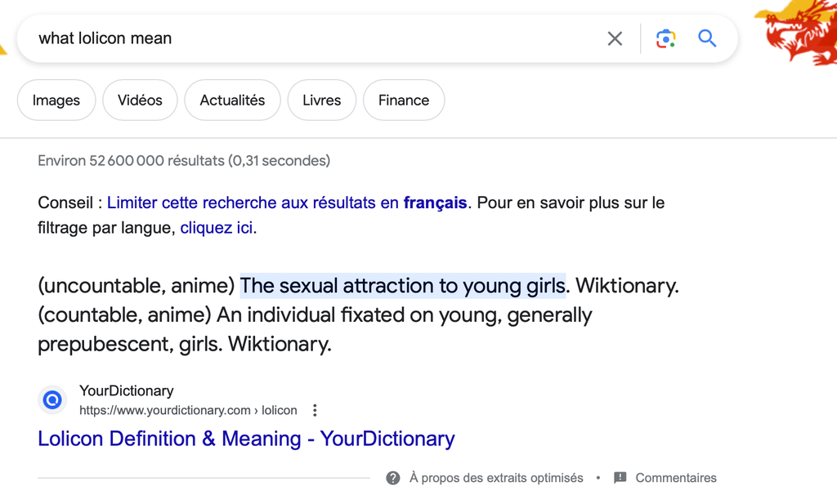Clear the search box with the X icon
The image size is (837, 504).
(615, 38)
